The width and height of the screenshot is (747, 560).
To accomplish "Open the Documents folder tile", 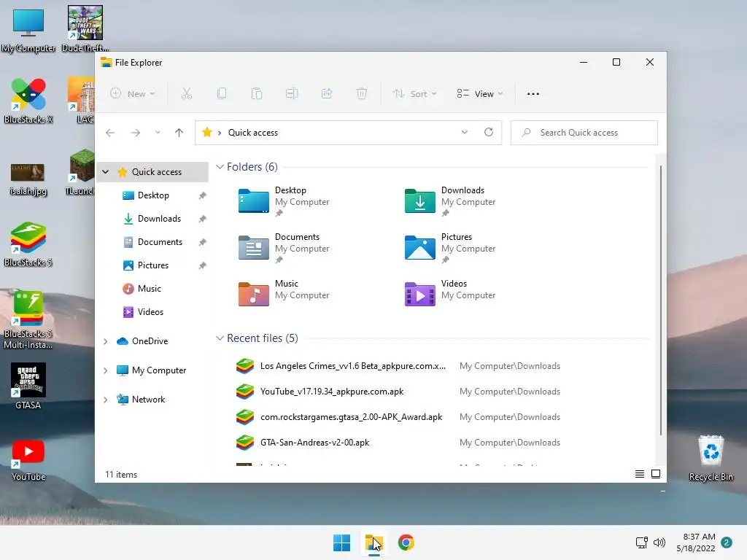I will coord(284,248).
